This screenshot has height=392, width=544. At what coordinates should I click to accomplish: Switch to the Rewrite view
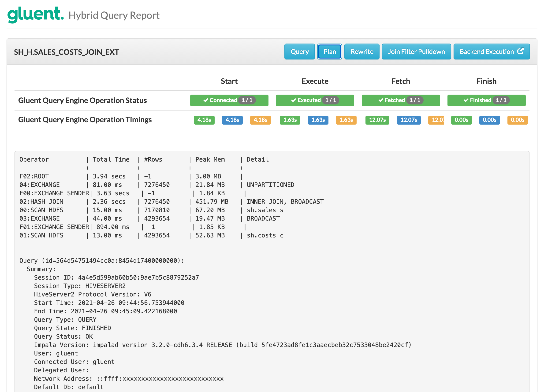point(362,52)
